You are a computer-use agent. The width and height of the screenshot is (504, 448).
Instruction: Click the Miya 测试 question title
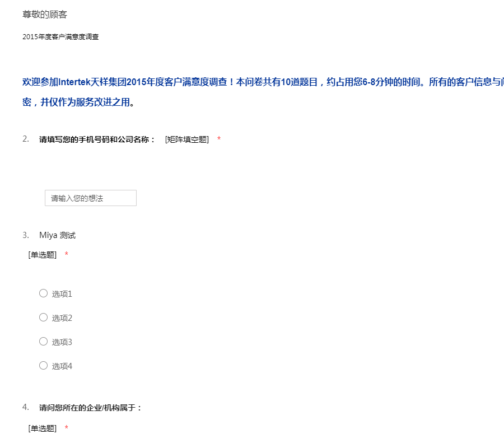pyautogui.click(x=57, y=235)
